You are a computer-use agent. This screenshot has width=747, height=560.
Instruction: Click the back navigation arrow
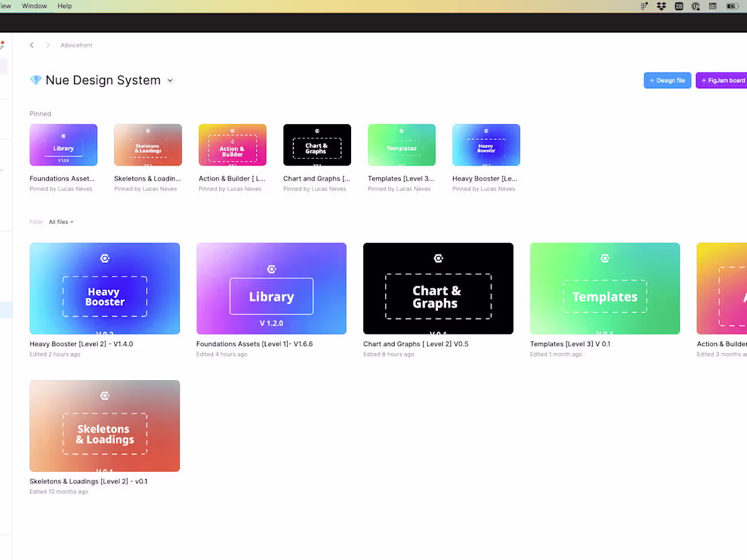pos(31,45)
